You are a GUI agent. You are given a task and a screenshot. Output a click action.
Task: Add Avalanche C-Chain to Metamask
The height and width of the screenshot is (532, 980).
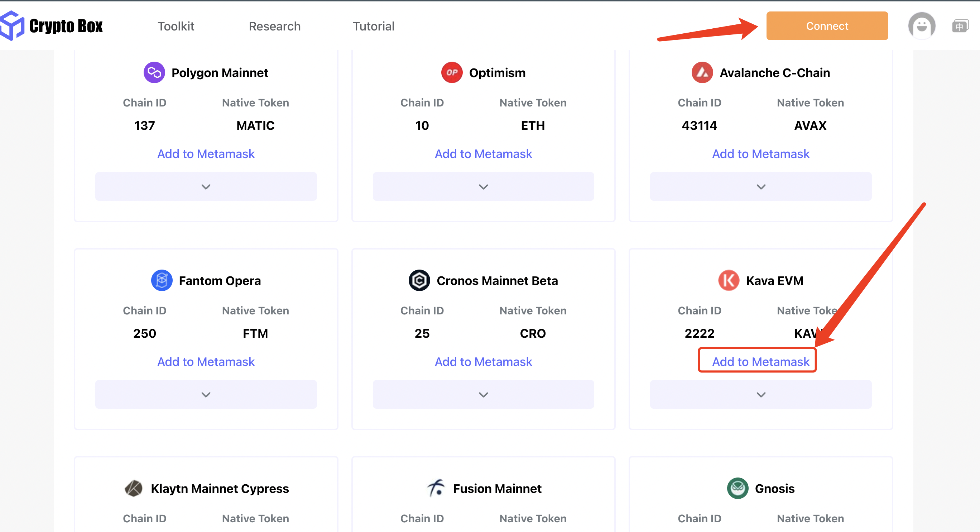(x=760, y=154)
